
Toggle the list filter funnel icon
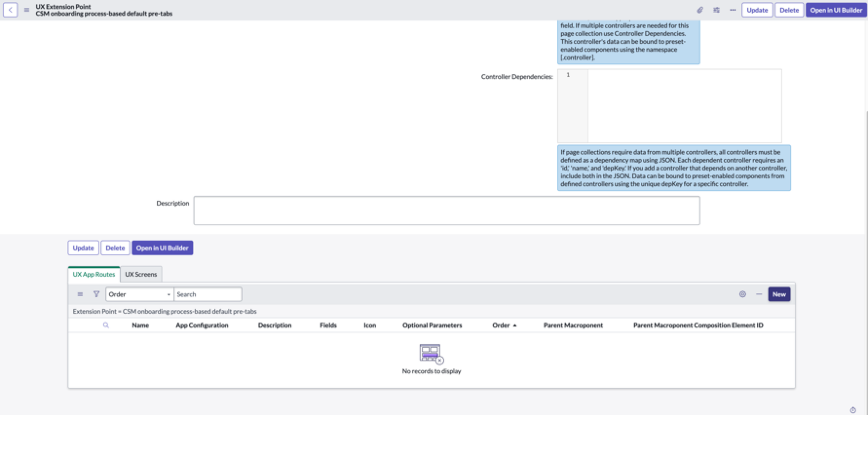pyautogui.click(x=96, y=294)
